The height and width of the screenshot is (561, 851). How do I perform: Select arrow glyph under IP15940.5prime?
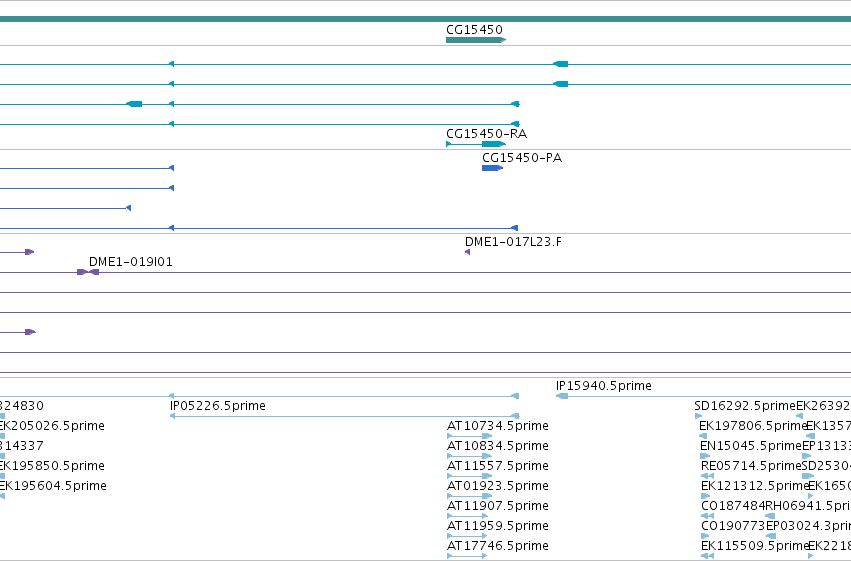coord(562,396)
